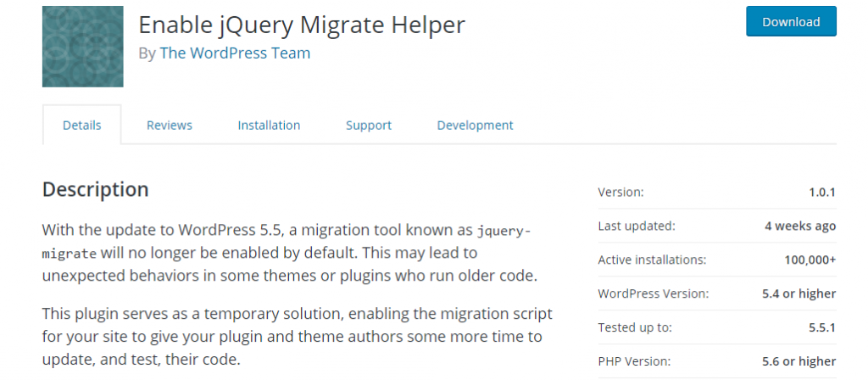Click the plugin title 'Enable jQuery Migrate Helper'
Image resolution: width=868 pixels, height=380 pixels.
[x=302, y=25]
